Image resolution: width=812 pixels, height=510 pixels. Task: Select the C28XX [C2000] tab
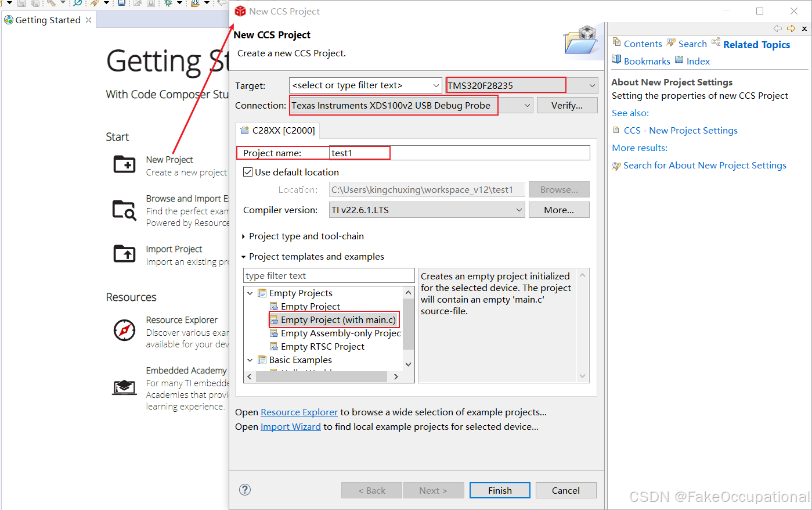tap(277, 131)
